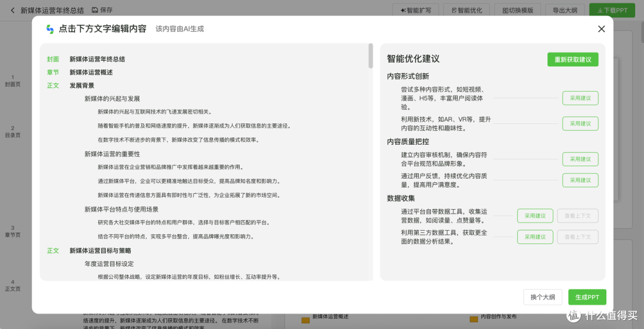Edit cover title 新媒体运营年终总结 in outline
This screenshot has height=329, width=644.
[x=97, y=59]
